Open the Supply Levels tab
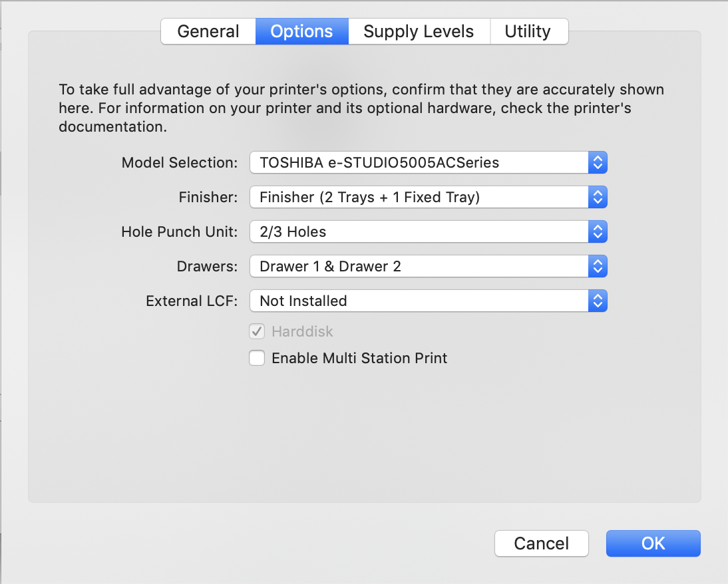 tap(419, 31)
